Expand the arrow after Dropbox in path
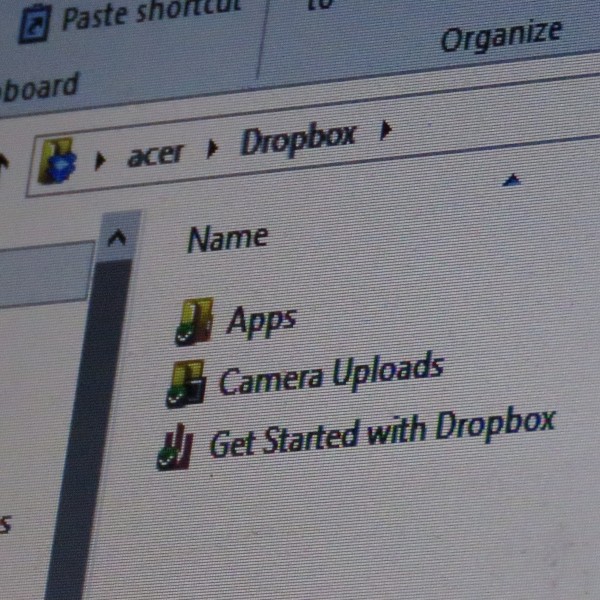600x600 pixels. [x=386, y=130]
